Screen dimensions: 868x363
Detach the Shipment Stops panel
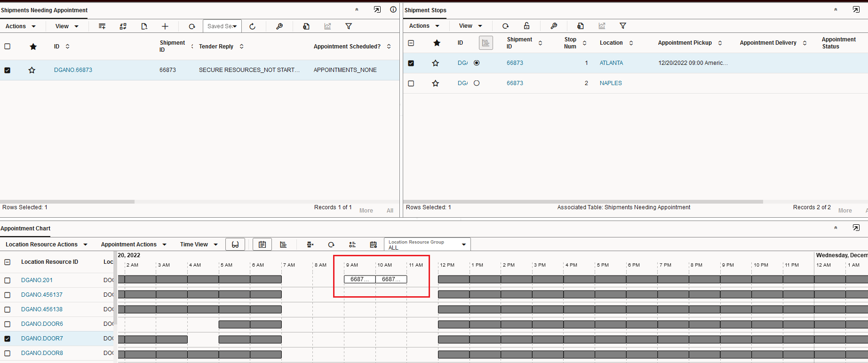(856, 10)
